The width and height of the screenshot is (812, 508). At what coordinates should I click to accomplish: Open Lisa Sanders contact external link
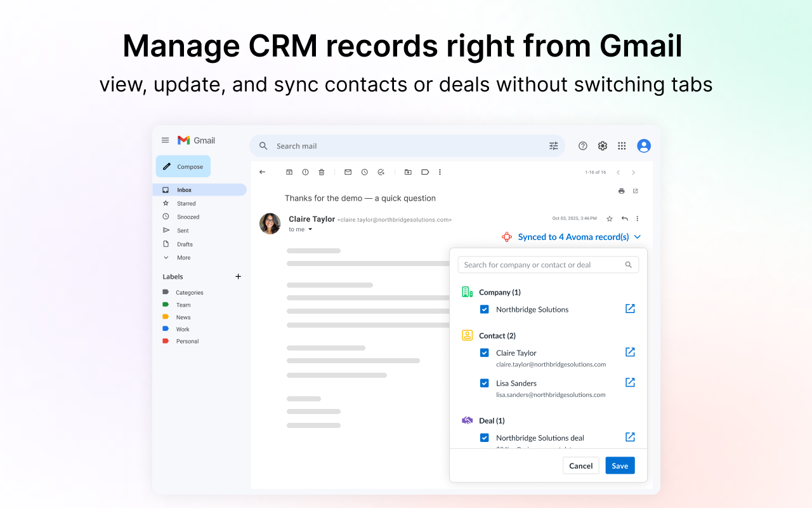click(x=630, y=382)
